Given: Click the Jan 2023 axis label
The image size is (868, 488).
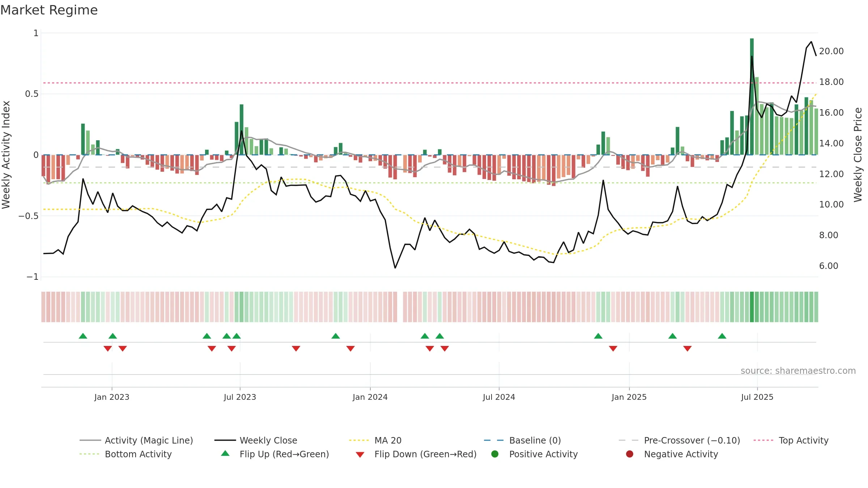Looking at the screenshot, I should (112, 397).
